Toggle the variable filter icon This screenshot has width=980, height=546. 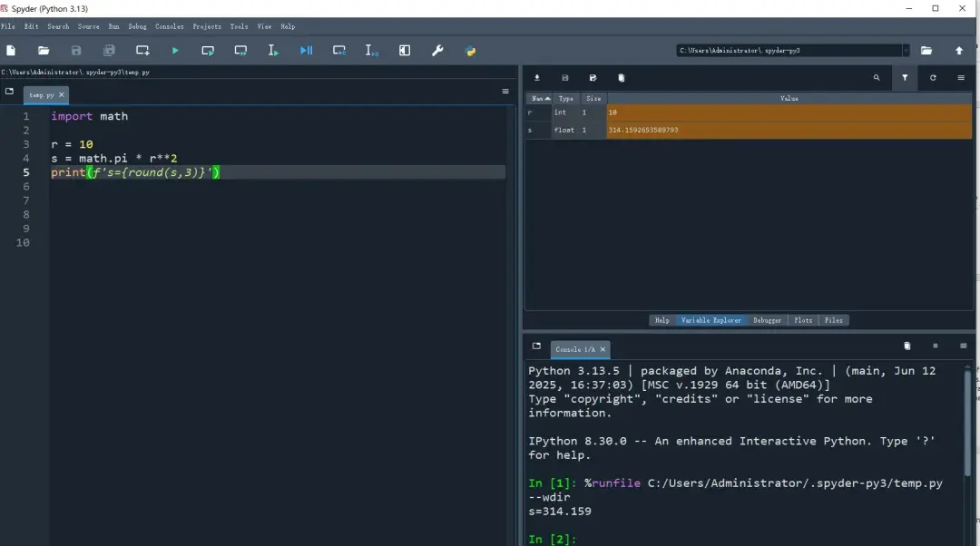coord(905,77)
